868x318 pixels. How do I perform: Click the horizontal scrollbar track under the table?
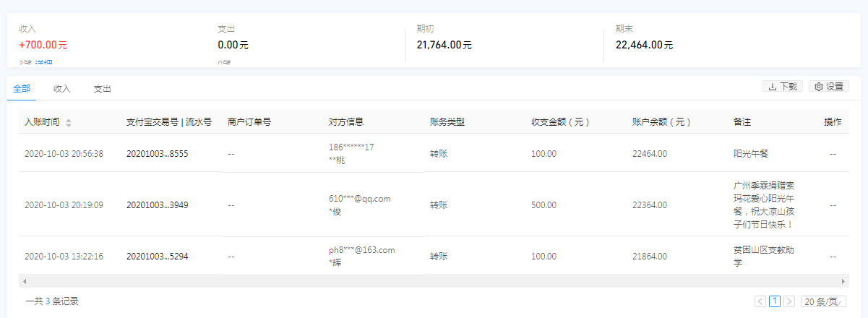tap(434, 281)
